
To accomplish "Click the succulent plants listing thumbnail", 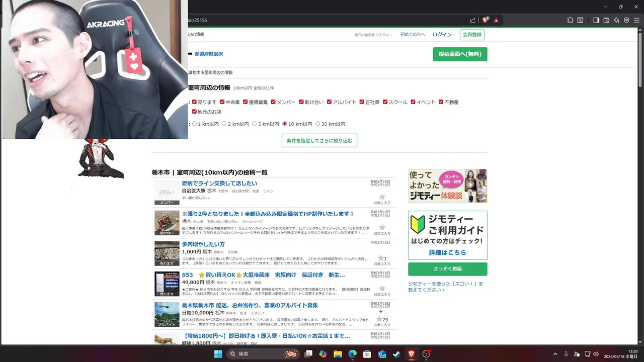I will (x=167, y=253).
